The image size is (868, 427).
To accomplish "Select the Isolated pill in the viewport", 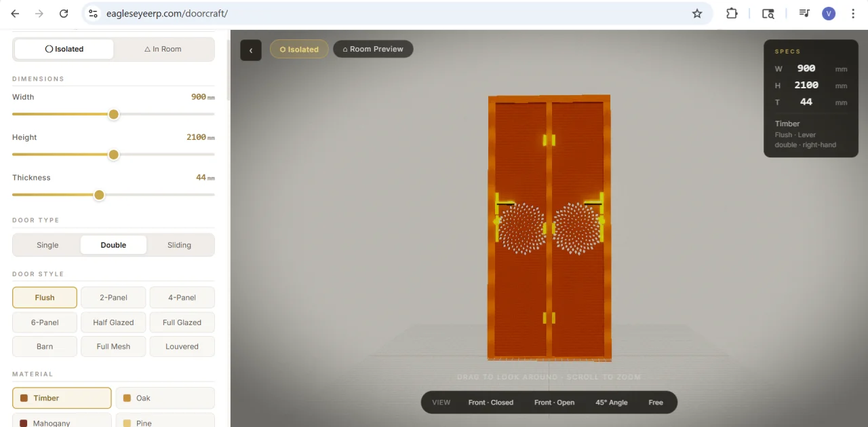I will pyautogui.click(x=299, y=49).
